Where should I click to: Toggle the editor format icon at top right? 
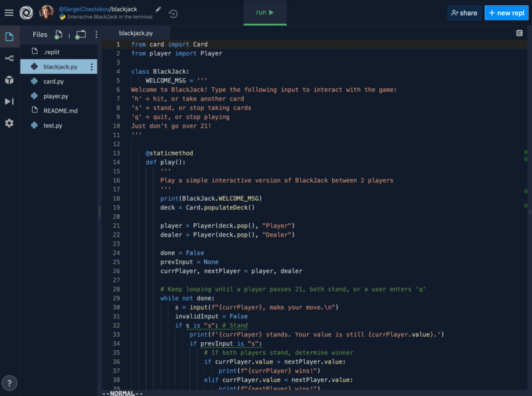519,33
